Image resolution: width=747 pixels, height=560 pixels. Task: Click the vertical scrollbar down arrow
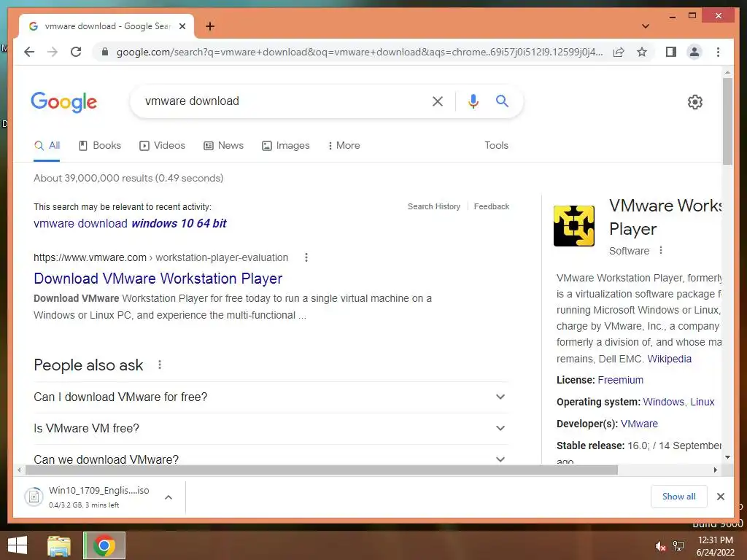[727, 457]
